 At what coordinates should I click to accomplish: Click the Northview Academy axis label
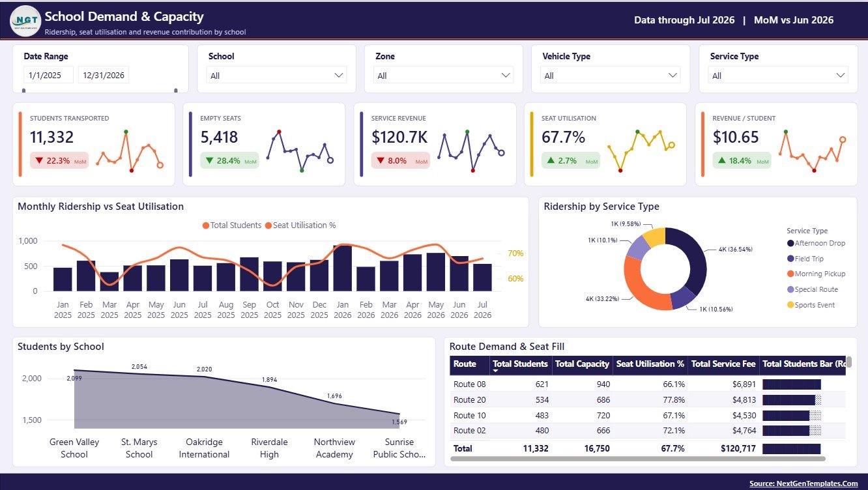334,448
